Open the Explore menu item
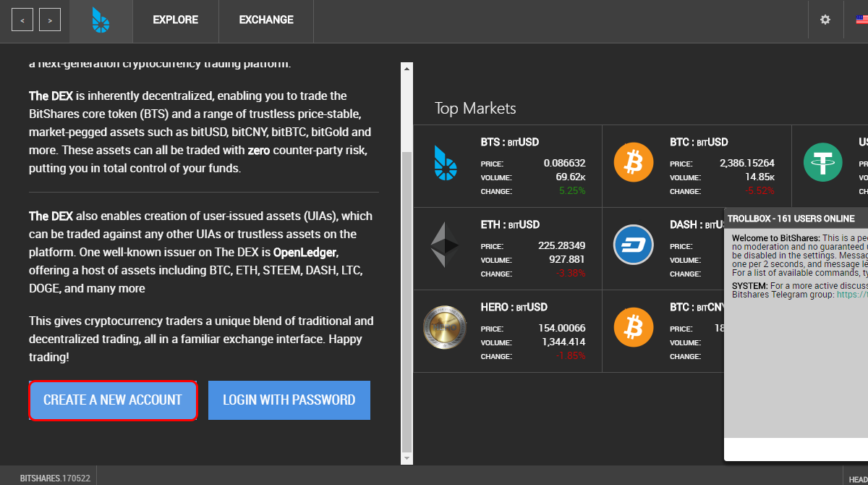Image resolution: width=868 pixels, height=485 pixels. coord(175,20)
